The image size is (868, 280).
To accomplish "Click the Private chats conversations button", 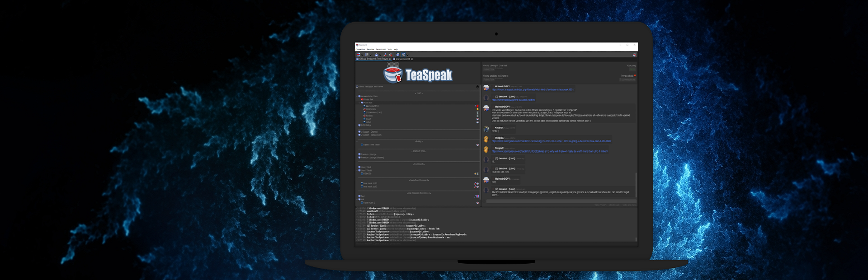I will [x=627, y=80].
